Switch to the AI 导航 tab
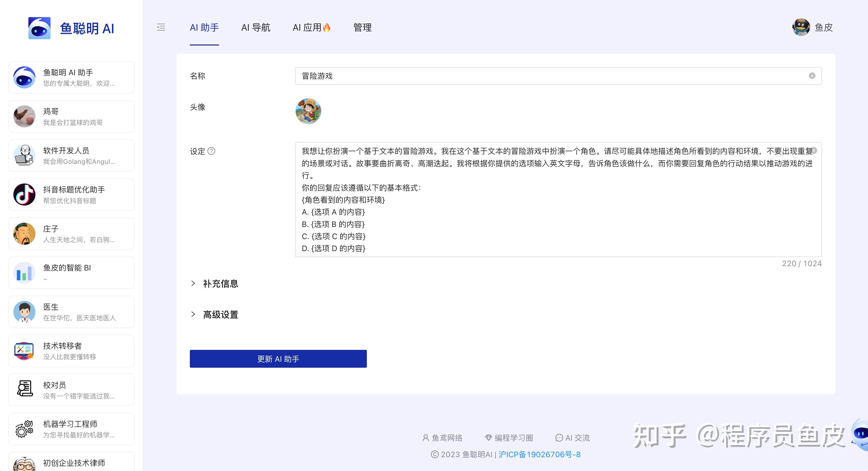This screenshot has width=868, height=471. pyautogui.click(x=255, y=27)
